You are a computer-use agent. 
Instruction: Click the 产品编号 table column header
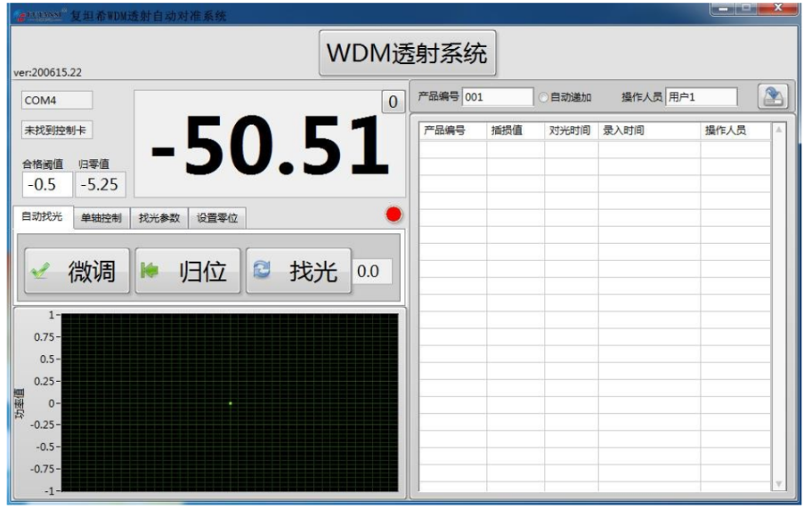(452, 131)
